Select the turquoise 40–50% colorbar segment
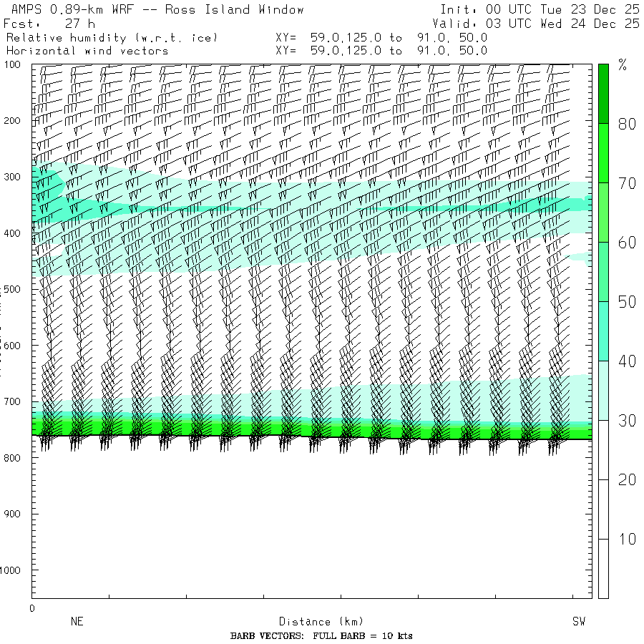 [603, 331]
